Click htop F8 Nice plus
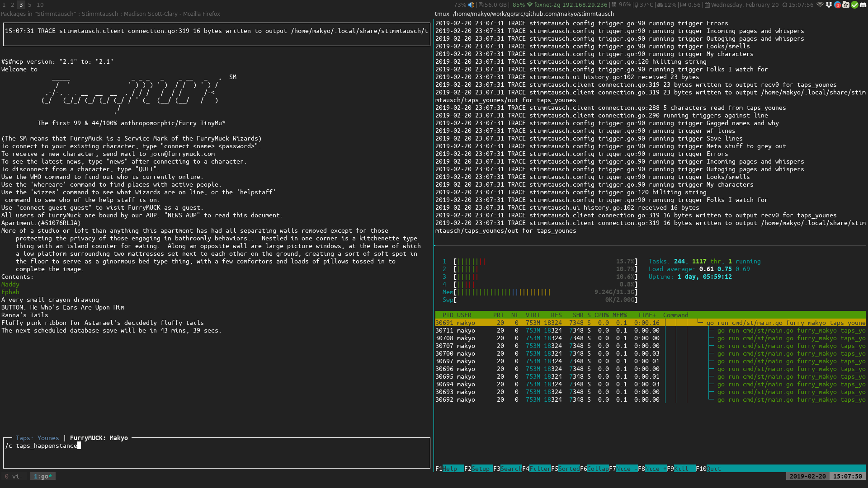Image resolution: width=868 pixels, height=488 pixels. pos(652,469)
